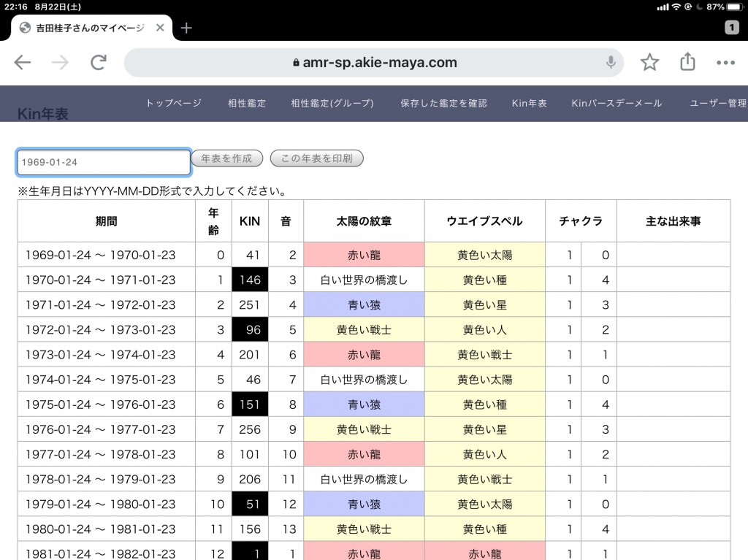Viewport: 748px width, 560px height.
Task: Select 白い世界の橋渡し in the 1970 row
Action: [364, 280]
